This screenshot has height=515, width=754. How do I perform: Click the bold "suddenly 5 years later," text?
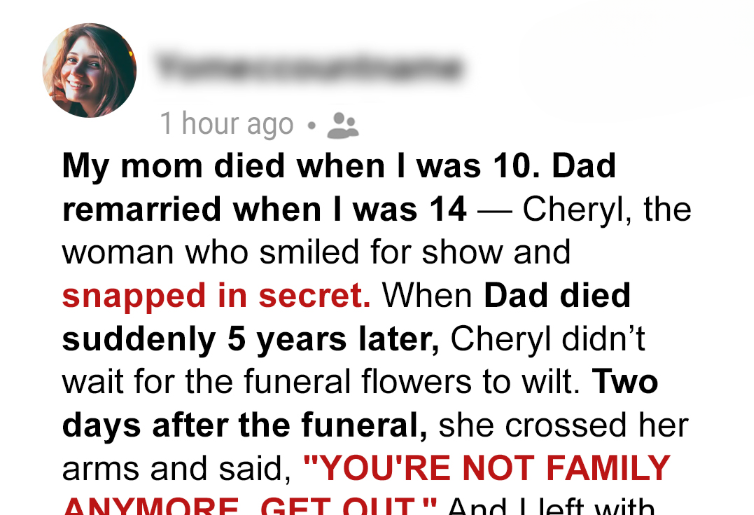pos(251,339)
